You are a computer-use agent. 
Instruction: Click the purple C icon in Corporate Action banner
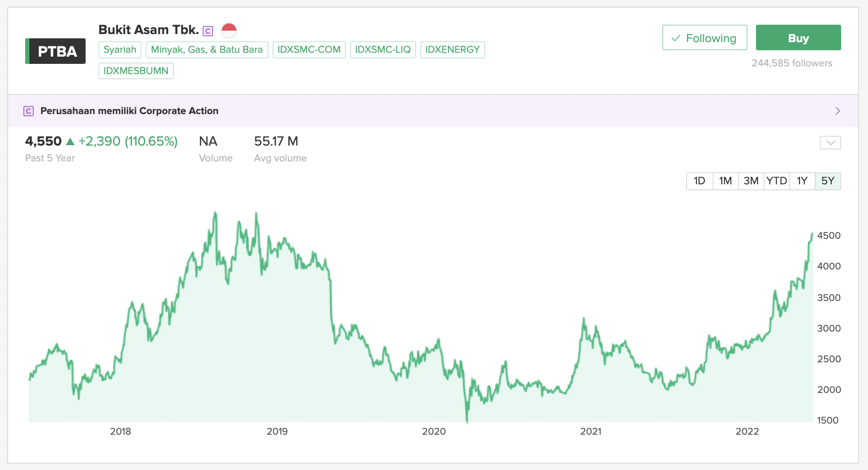29,111
